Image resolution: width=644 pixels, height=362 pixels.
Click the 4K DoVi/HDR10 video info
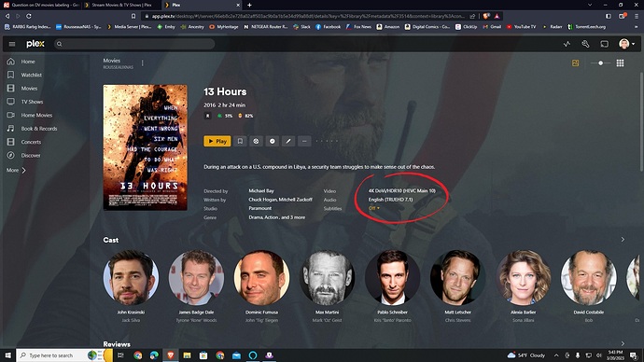click(401, 191)
